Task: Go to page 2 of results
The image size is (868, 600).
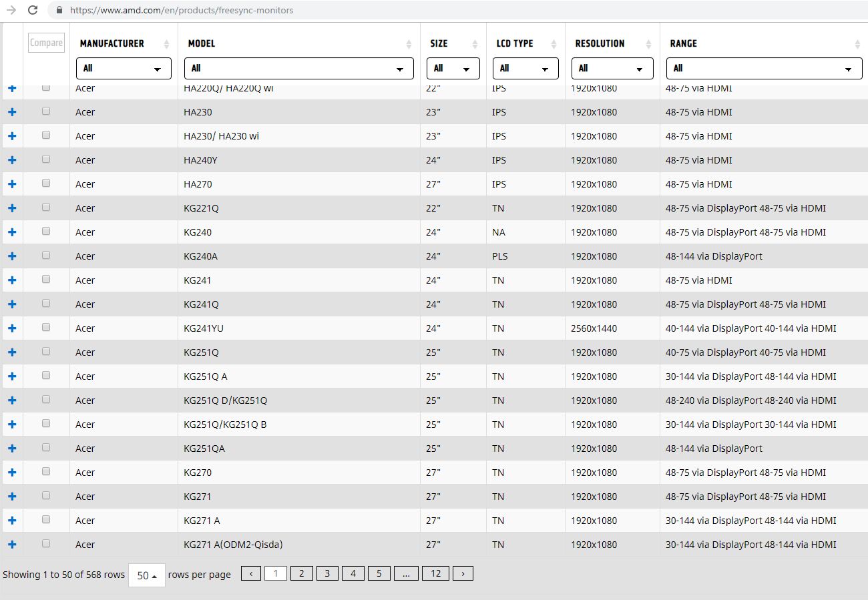Action: (x=301, y=573)
